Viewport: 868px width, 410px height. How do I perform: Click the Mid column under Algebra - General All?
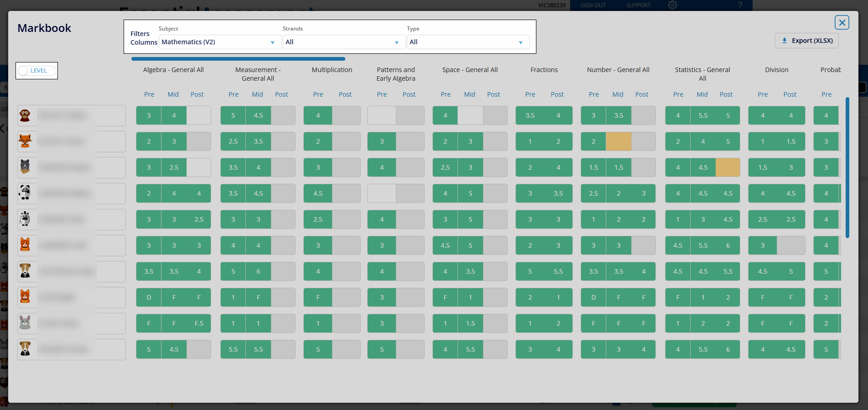tap(173, 94)
